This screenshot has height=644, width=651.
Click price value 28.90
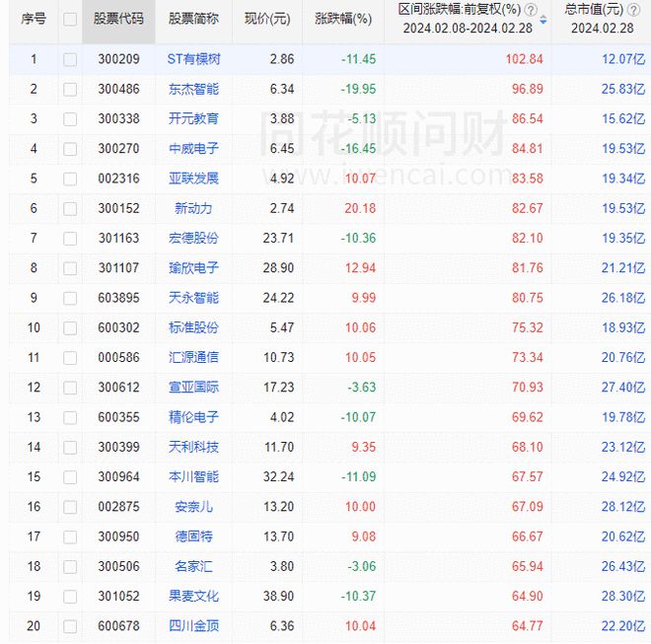tap(278, 268)
